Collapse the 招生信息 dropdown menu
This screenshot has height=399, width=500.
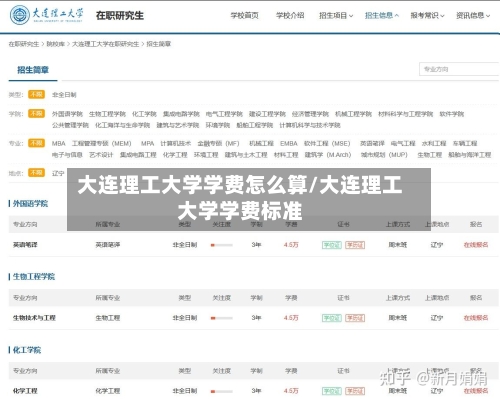pyautogui.click(x=382, y=15)
